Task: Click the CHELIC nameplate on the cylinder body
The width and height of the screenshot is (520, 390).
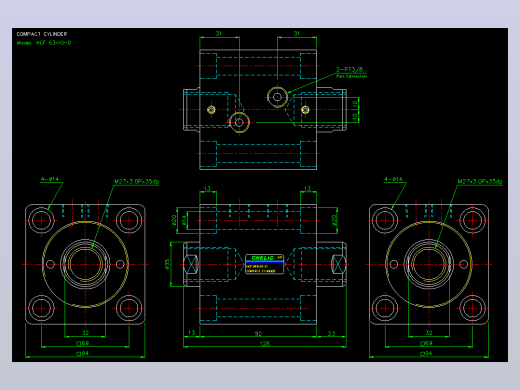Action: pos(265,264)
